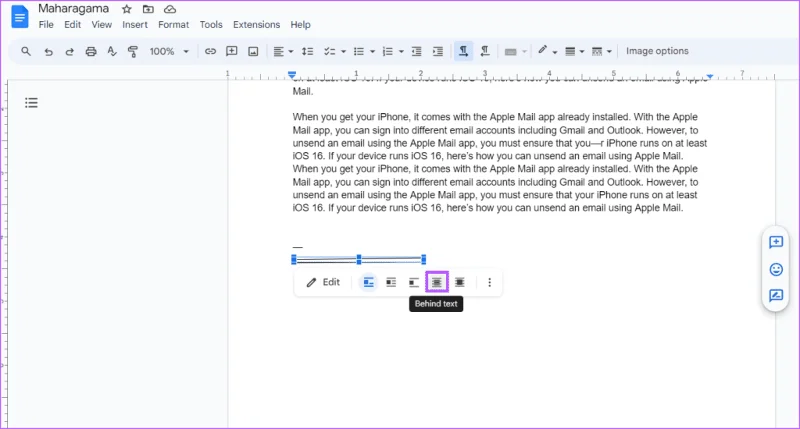Add a comment from the toolbar
This screenshot has width=800, height=429.
pos(232,52)
